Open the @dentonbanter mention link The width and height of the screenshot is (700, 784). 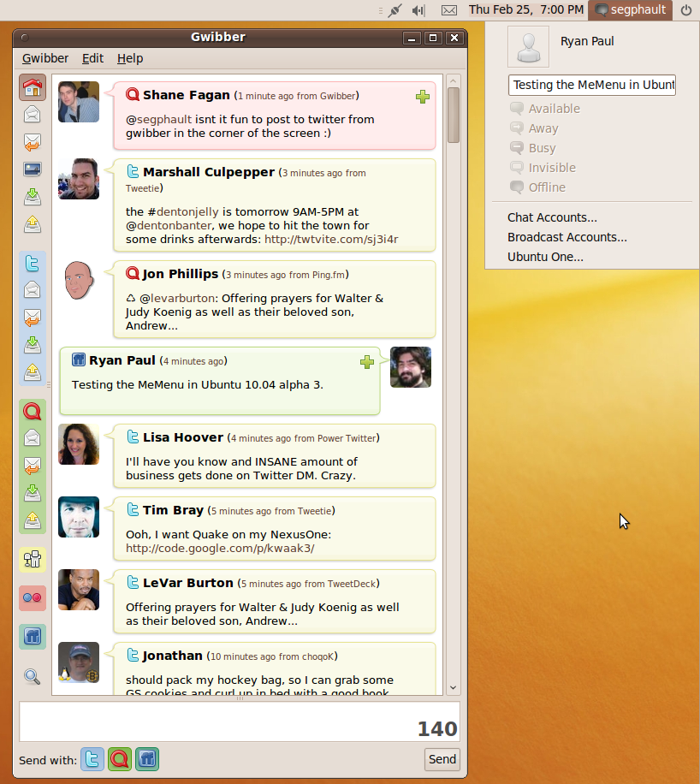click(x=169, y=225)
